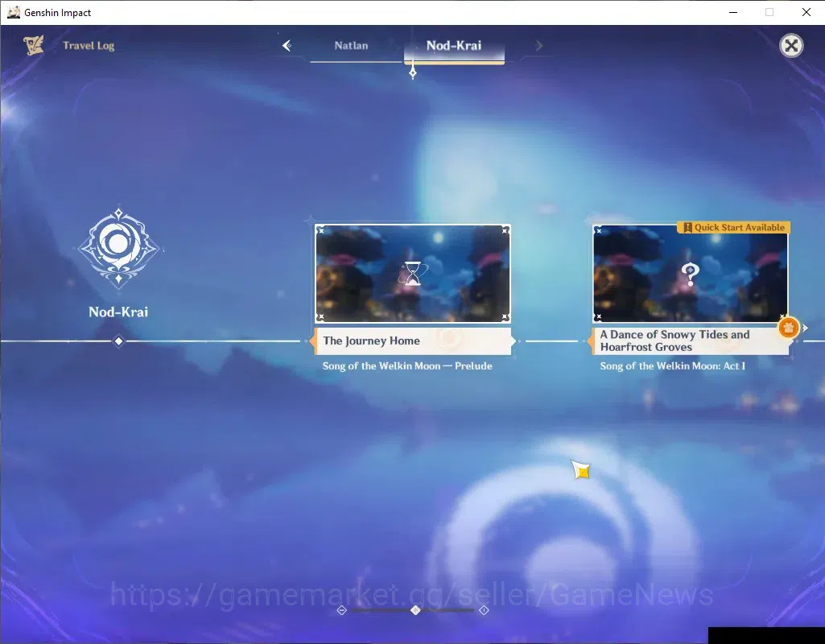This screenshot has height=644, width=825.
Task: Select The Journey Home title banner
Action: click(413, 341)
